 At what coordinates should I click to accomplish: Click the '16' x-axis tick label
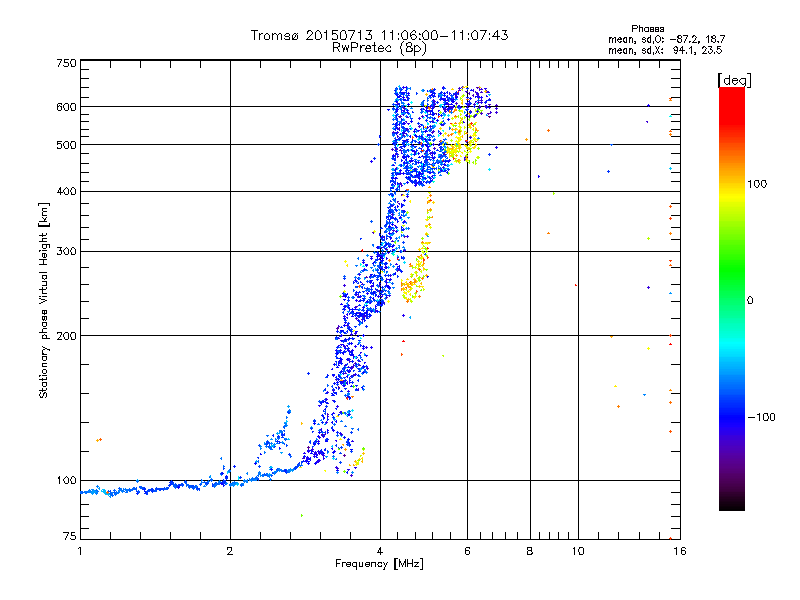pyautogui.click(x=680, y=551)
